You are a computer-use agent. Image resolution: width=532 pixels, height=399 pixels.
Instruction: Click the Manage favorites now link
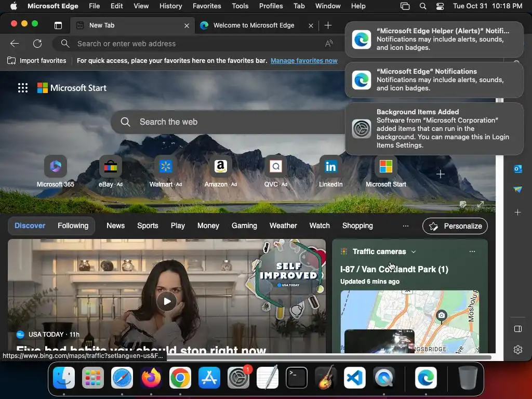click(304, 61)
